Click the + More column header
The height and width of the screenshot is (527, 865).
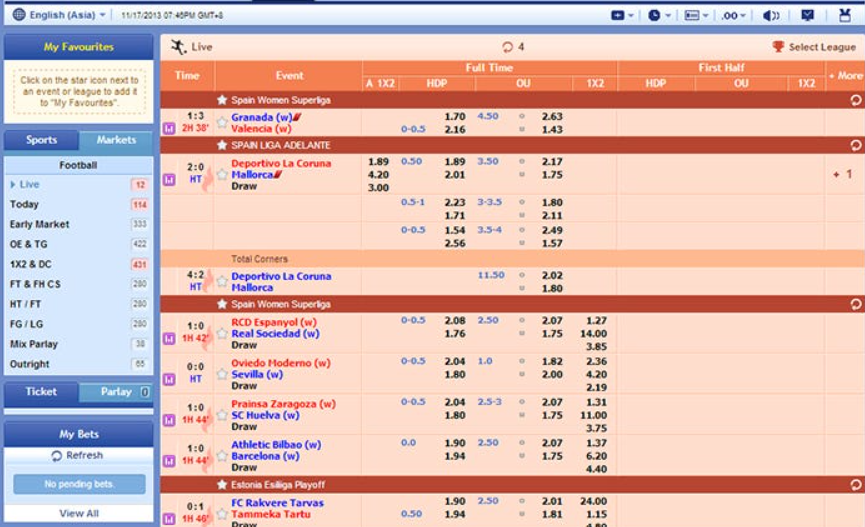pos(845,76)
